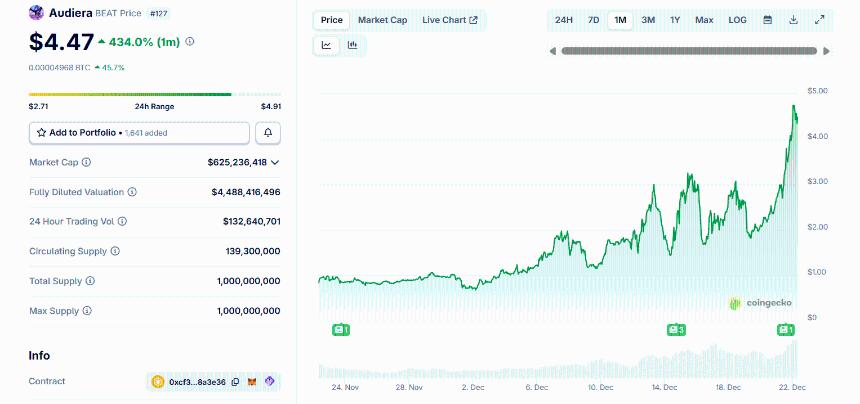
Task: Click the 24h Range progress bar
Action: click(155, 94)
